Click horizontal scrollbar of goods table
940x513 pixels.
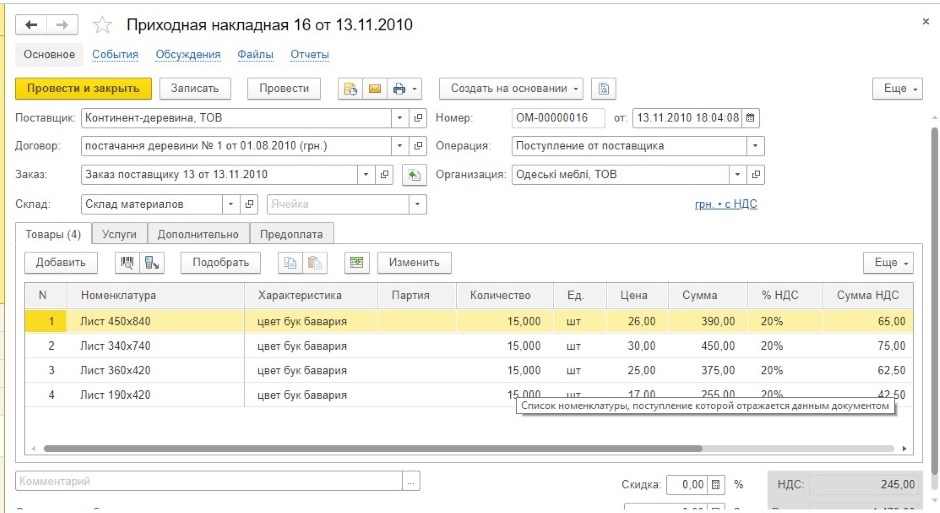[372, 448]
